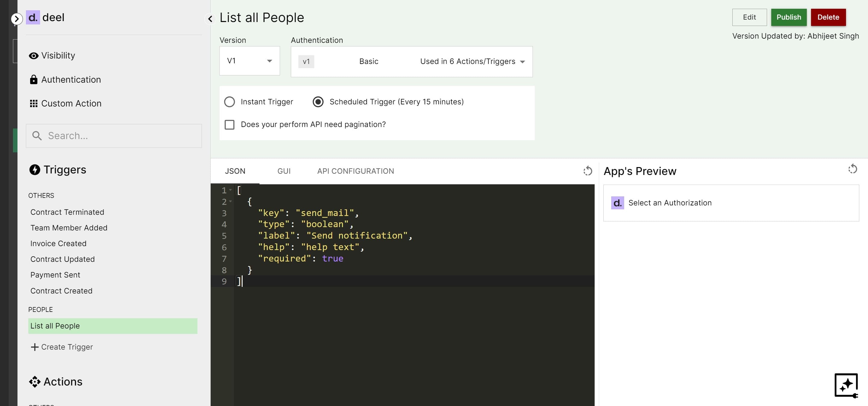Select List all People trigger

point(112,326)
